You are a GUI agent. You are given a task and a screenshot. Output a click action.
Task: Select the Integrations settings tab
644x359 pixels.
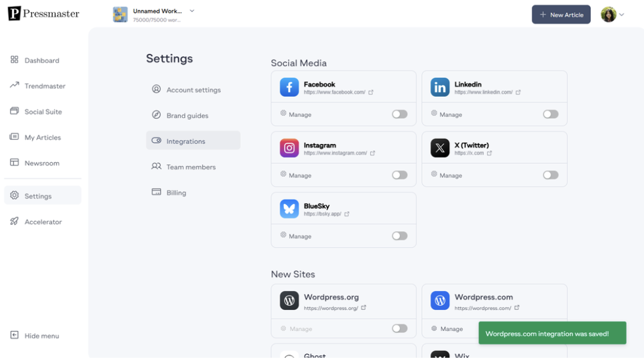[193, 141]
